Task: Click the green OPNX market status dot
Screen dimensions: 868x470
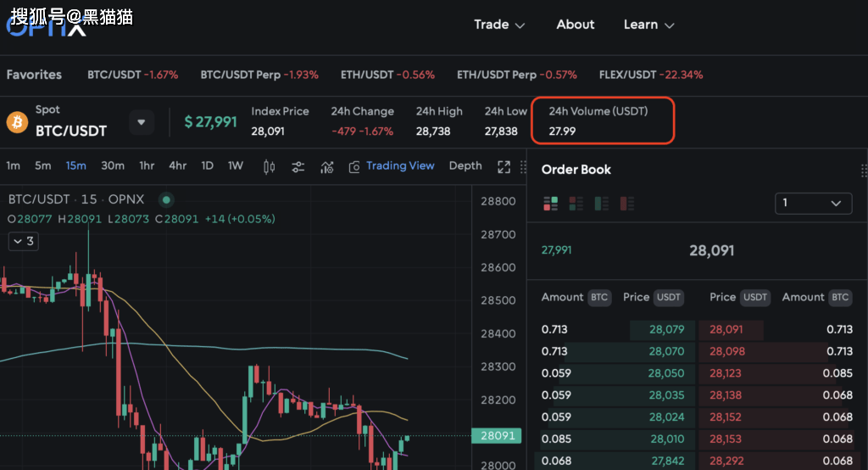Action: [166, 199]
